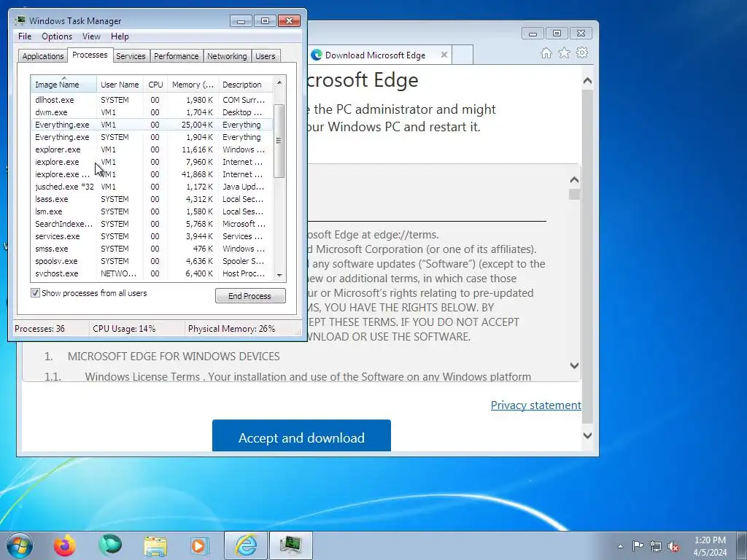Sort processes by Image Name column
The image size is (747, 560).
(64, 85)
